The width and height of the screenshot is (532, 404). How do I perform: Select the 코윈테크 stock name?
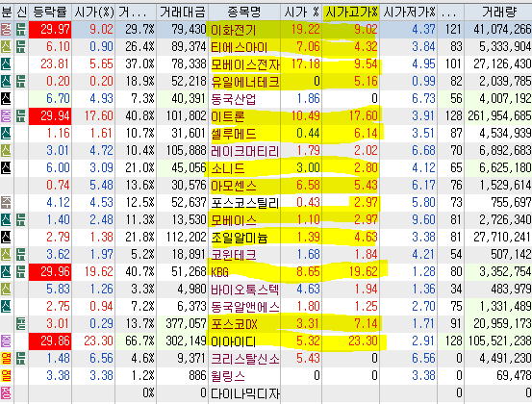click(x=234, y=255)
